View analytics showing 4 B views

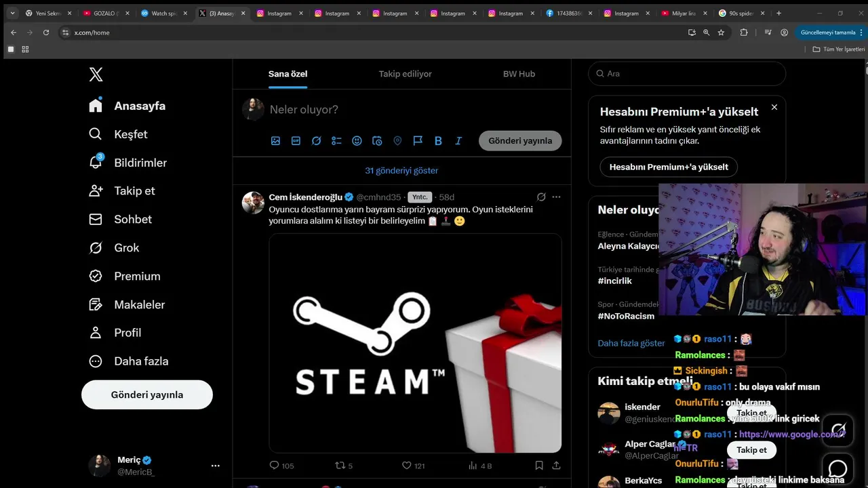[480, 466]
